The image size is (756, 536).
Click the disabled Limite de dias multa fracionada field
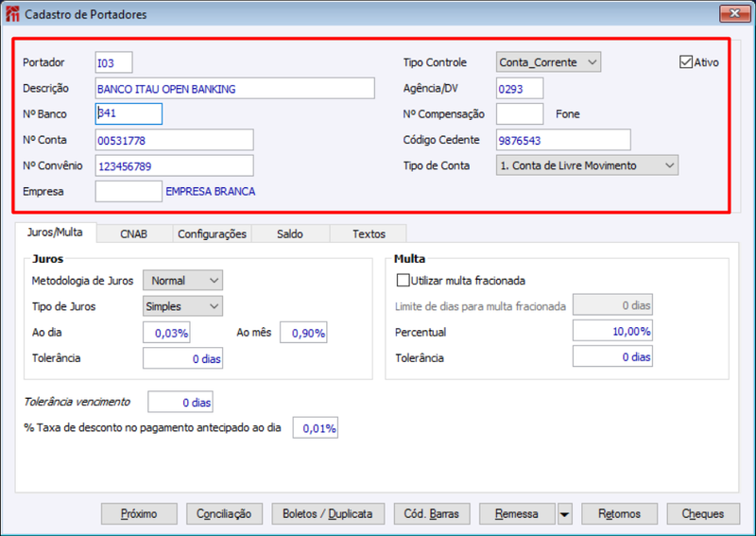pos(612,305)
